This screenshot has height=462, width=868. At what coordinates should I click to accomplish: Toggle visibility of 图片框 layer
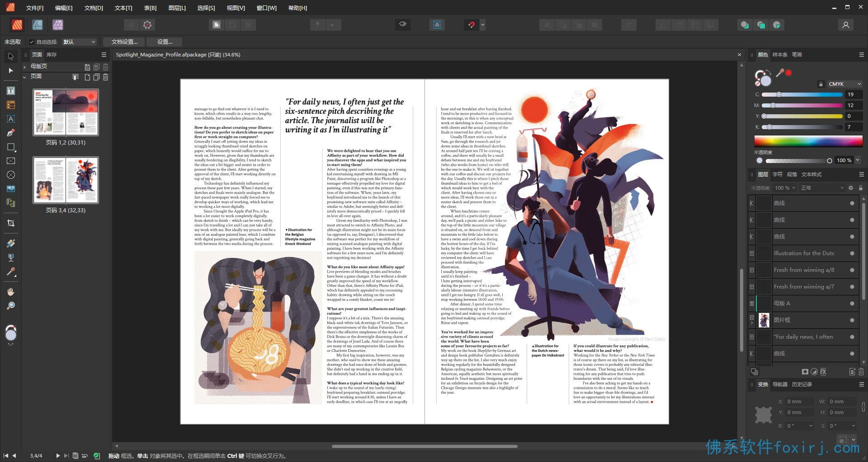[852, 320]
